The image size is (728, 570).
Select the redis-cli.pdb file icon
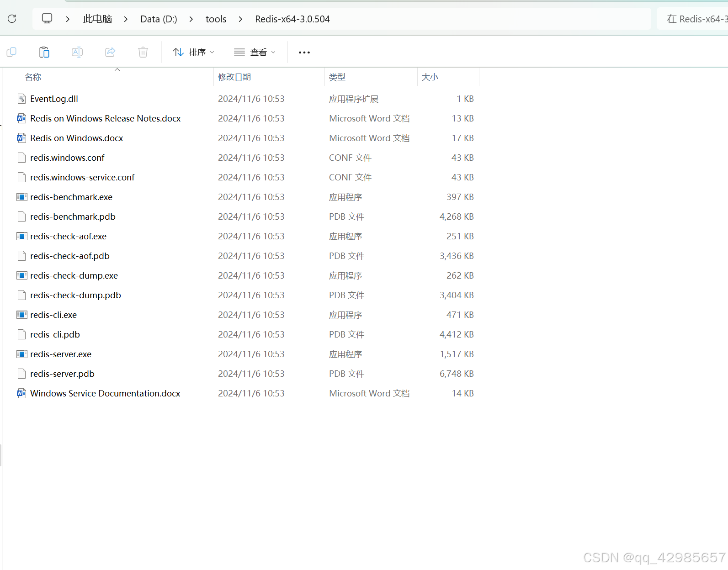(x=21, y=334)
